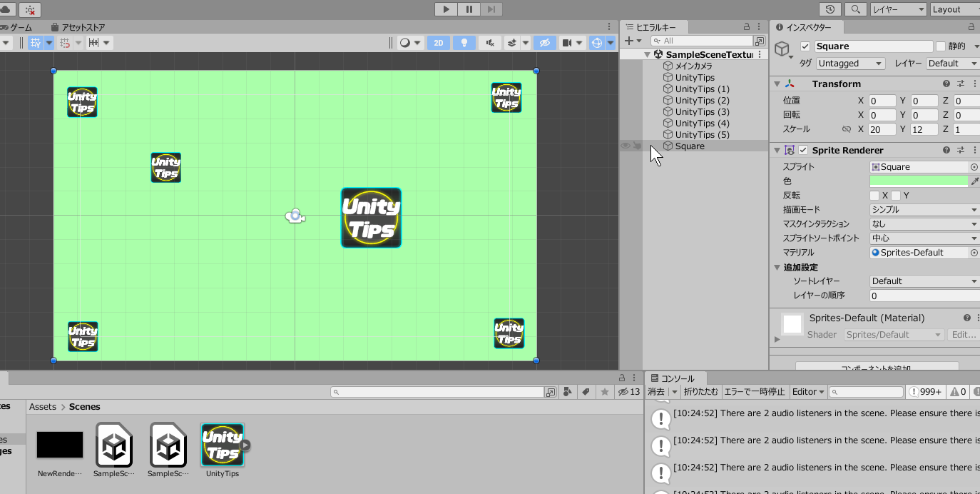Open sprite object picker circle for Square
The width and height of the screenshot is (980, 494).
pos(974,167)
